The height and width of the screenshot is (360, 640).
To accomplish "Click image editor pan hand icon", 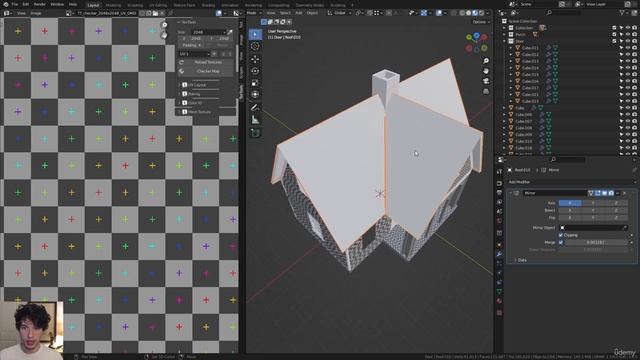I will click(164, 35).
